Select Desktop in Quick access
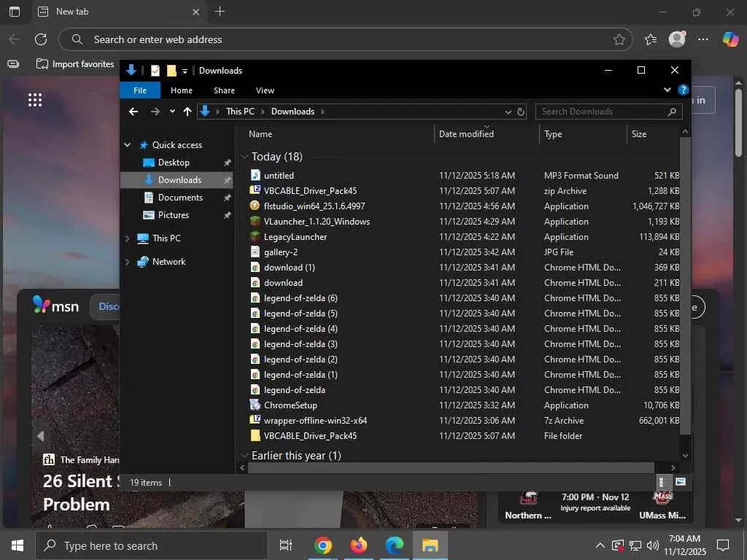The height and width of the screenshot is (560, 747). pyautogui.click(x=174, y=163)
